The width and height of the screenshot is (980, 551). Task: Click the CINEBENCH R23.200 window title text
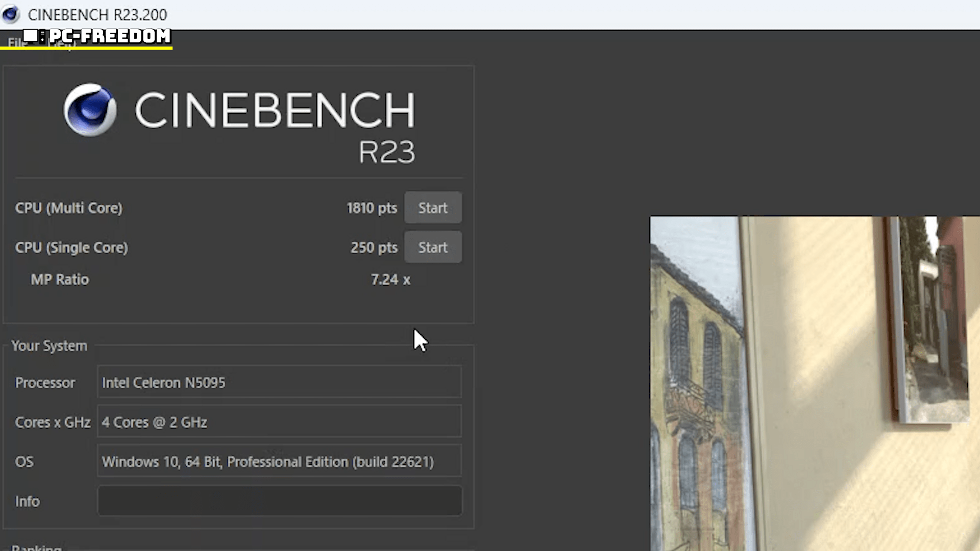click(x=97, y=15)
